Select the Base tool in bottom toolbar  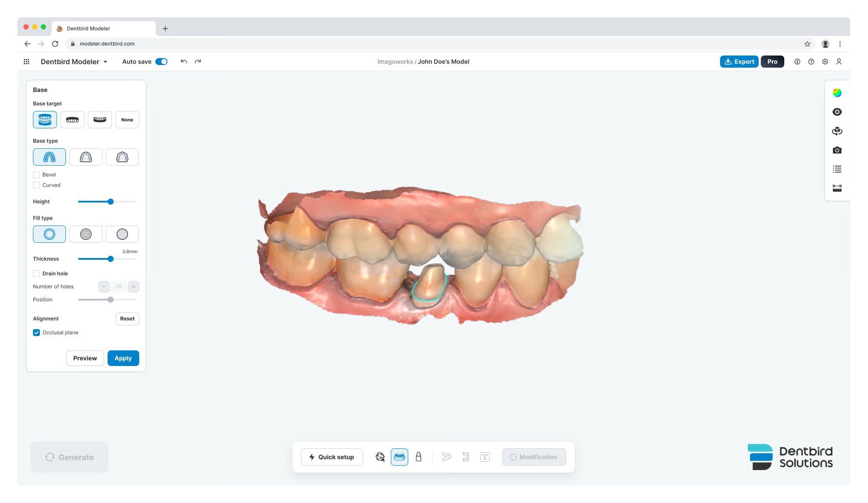(x=399, y=457)
